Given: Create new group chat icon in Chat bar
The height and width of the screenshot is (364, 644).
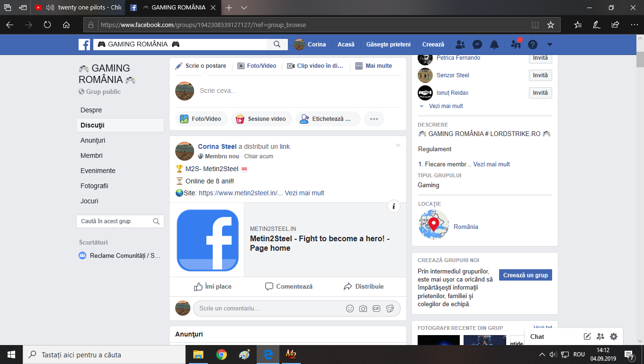Looking at the screenshot, I should (x=600, y=337).
